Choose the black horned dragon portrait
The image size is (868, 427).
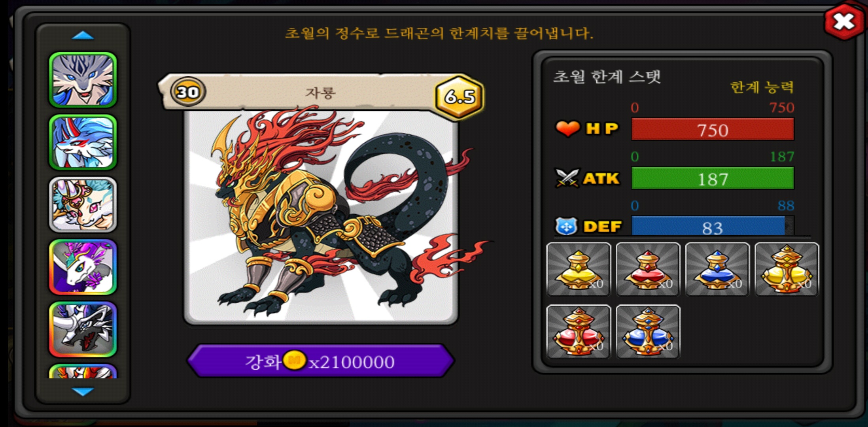83,329
